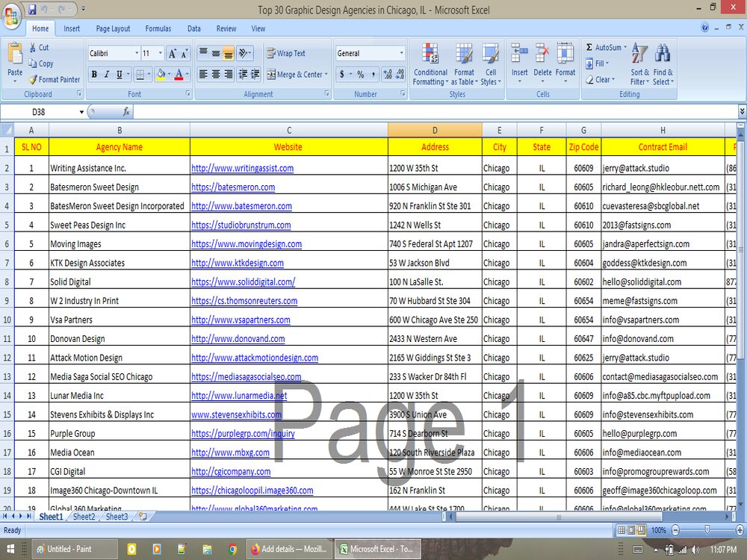This screenshot has width=747, height=560.
Task: Expand the Name Box dropdown arrow
Action: pos(82,112)
